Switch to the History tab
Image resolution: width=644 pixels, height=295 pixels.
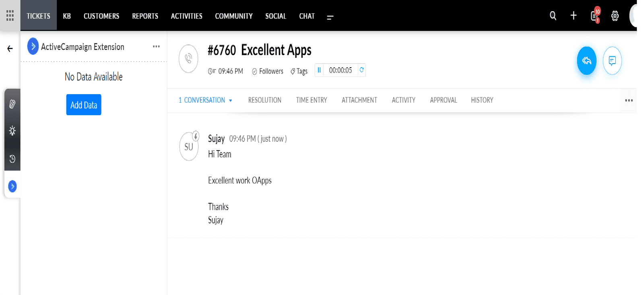(x=482, y=100)
